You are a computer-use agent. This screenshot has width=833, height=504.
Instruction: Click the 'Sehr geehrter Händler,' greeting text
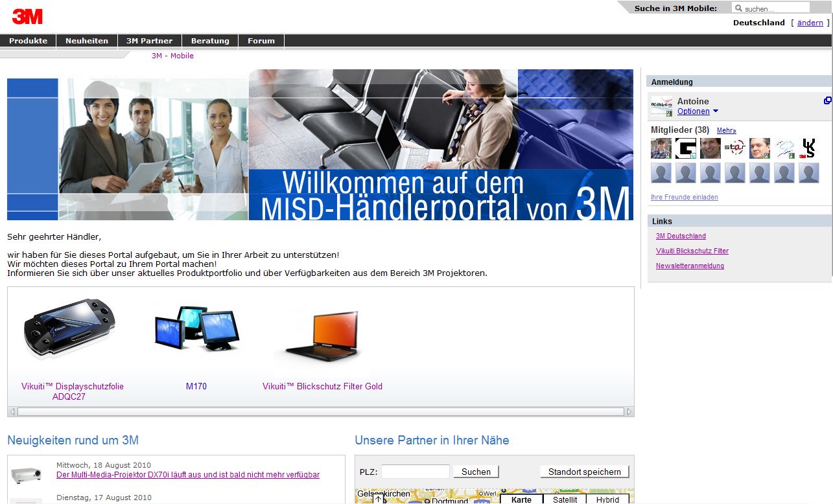(54, 237)
